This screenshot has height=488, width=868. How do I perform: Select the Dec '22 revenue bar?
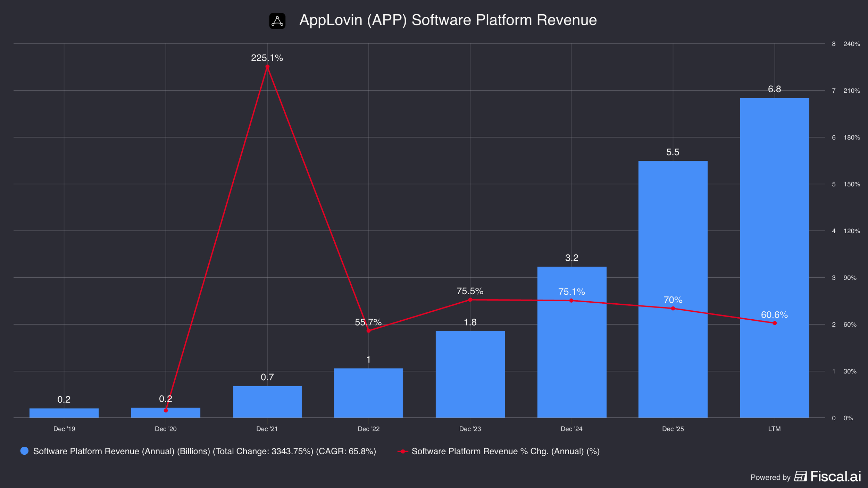coord(368,393)
